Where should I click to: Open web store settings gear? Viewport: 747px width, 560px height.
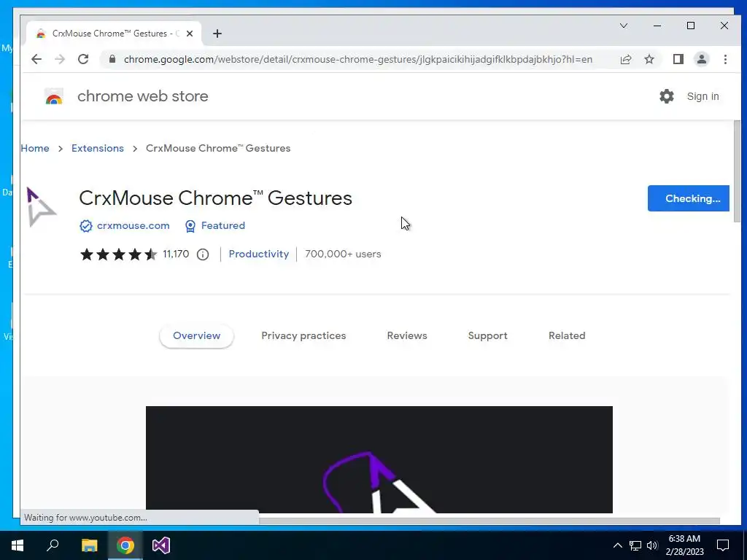(667, 96)
